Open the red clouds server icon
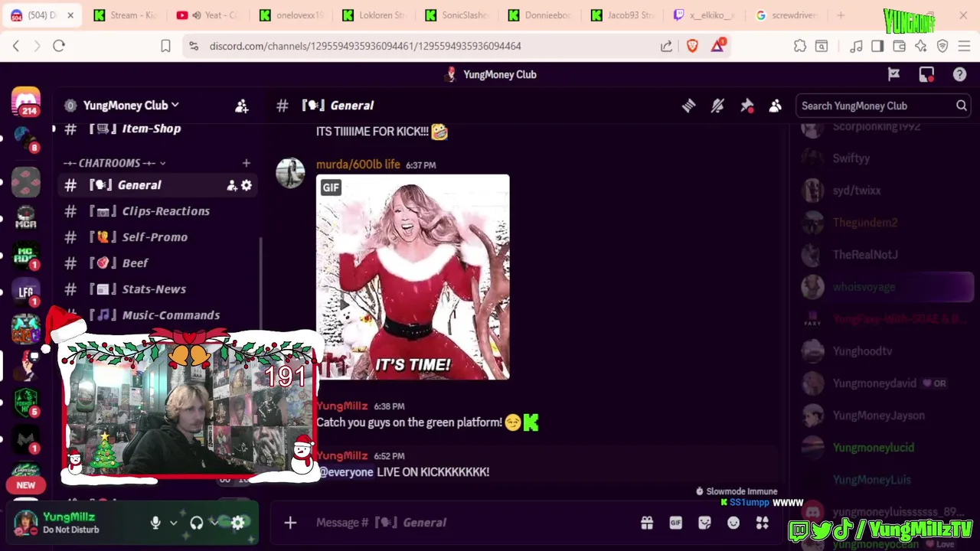 (x=26, y=181)
